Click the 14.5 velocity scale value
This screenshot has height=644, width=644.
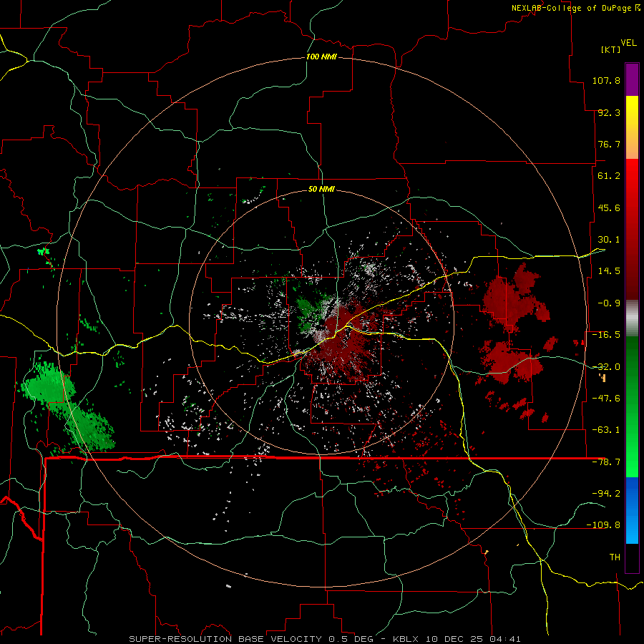pos(609,271)
